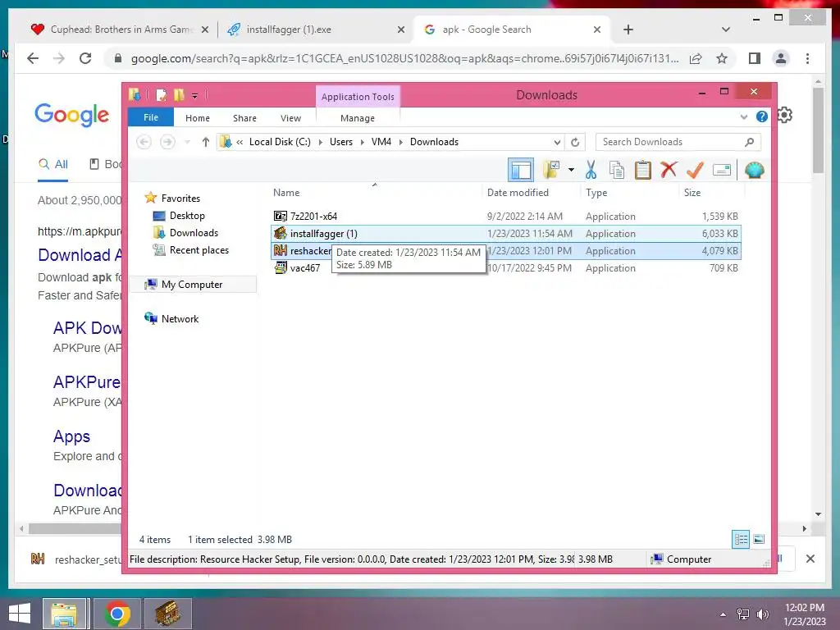Click Quick Access properties icon in title bar

pos(161,95)
